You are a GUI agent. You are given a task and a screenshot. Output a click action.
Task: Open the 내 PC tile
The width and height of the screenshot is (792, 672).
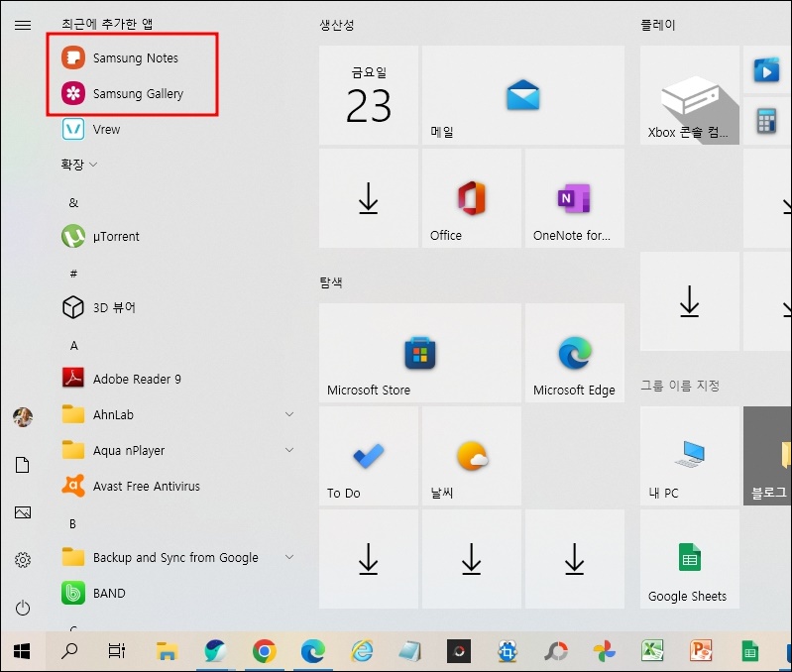(690, 455)
